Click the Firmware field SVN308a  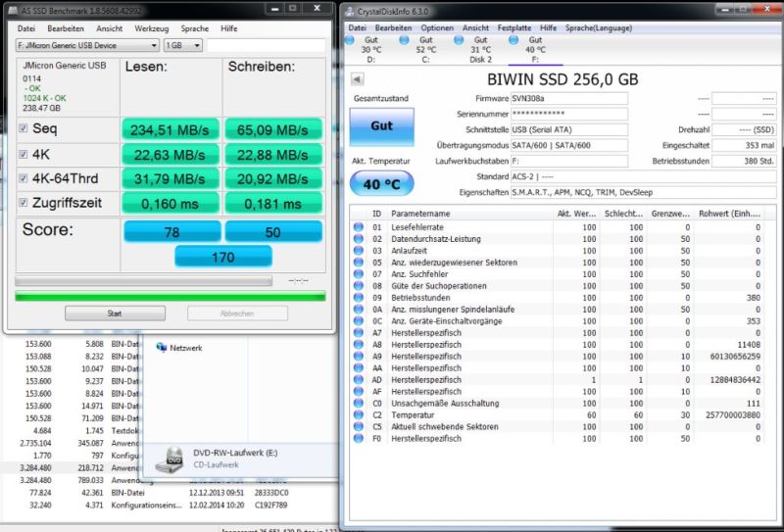coord(569,99)
